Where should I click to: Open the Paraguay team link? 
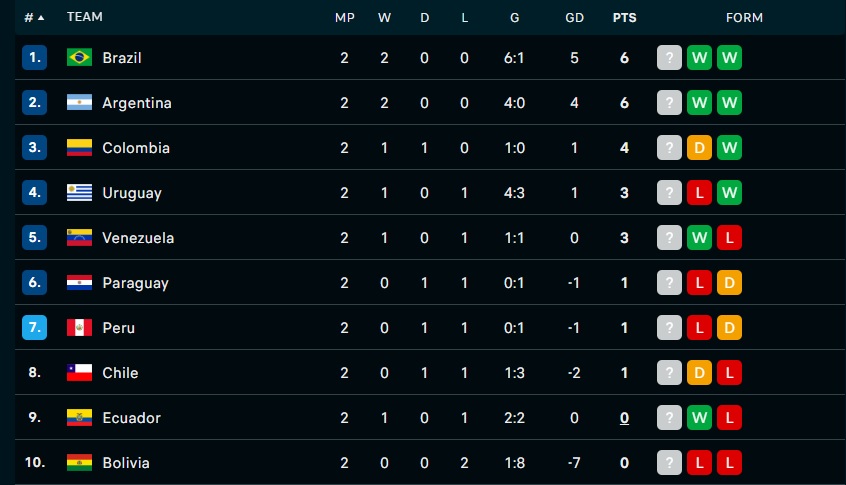135,283
